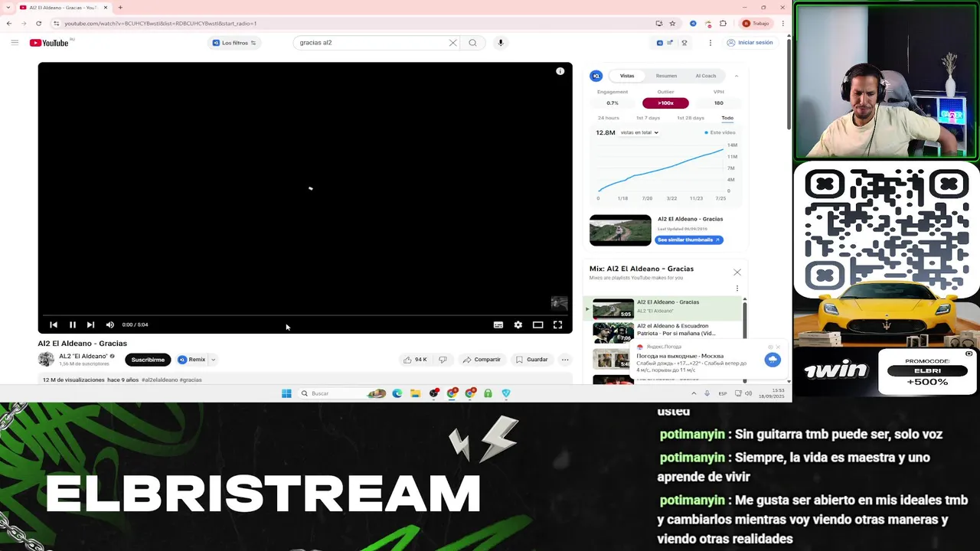The height and width of the screenshot is (551, 980).
Task: Switch to the AI Coach tab
Action: point(706,76)
